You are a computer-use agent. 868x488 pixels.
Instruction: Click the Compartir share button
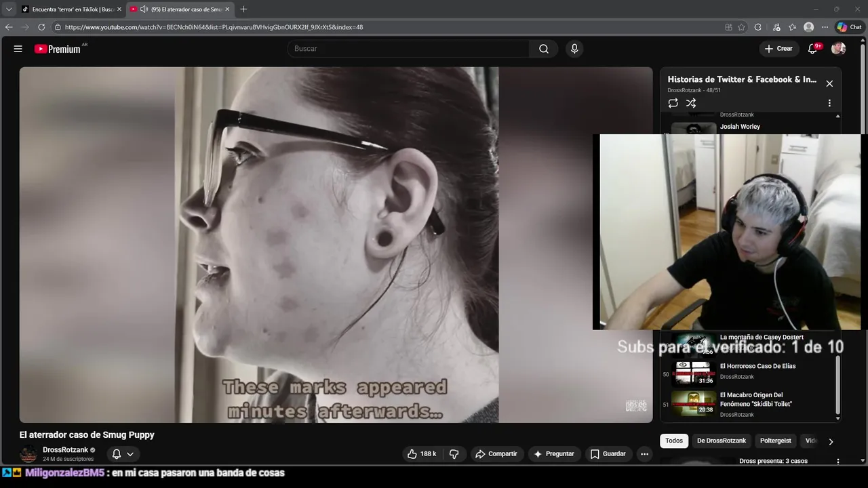496,454
